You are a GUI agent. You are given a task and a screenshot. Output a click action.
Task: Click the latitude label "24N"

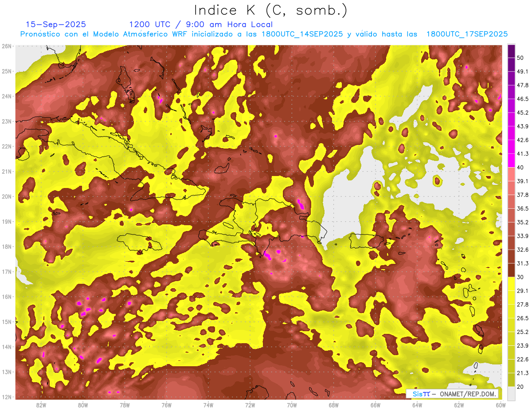(7, 96)
